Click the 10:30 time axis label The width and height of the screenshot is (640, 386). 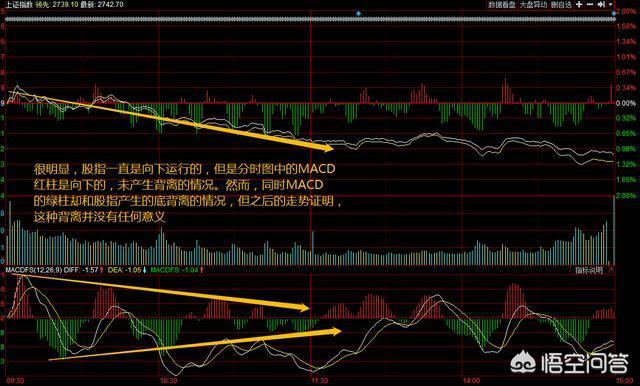168,381
